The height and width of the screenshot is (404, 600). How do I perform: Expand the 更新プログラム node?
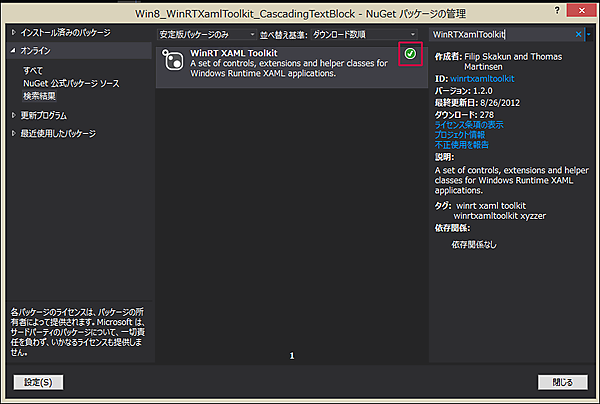tap(14, 115)
